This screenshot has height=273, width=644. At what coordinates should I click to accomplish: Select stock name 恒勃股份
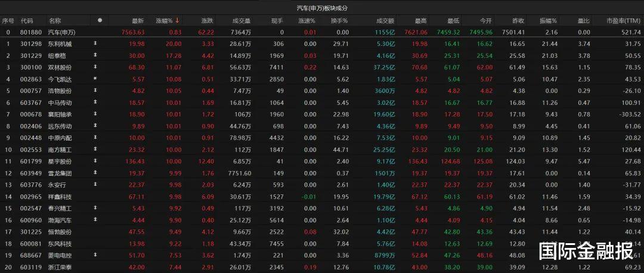tap(60, 232)
